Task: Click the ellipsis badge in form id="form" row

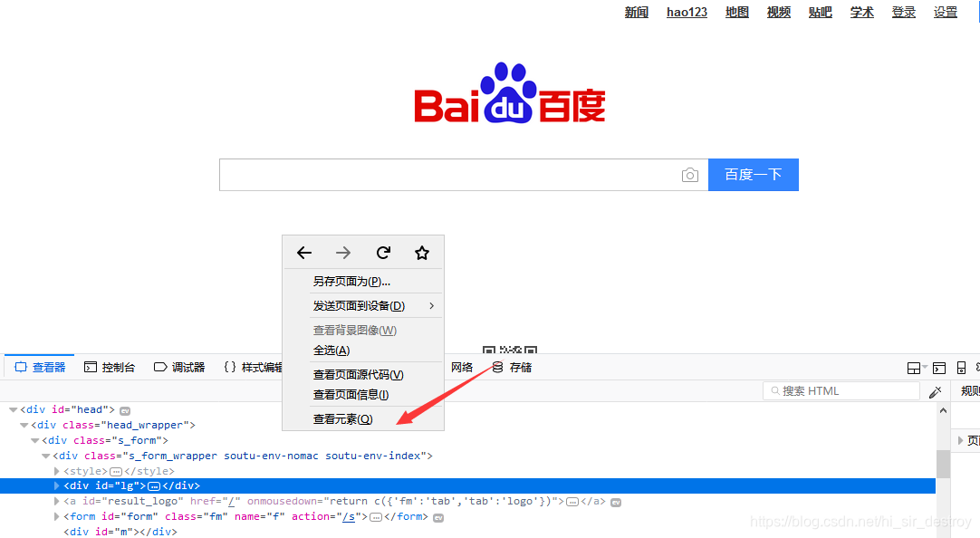Action: click(x=376, y=517)
